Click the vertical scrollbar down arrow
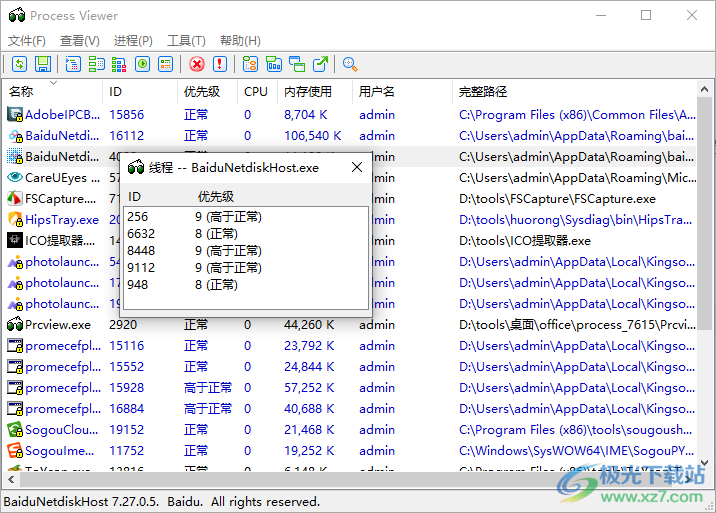This screenshot has width=716, height=513. [x=704, y=463]
